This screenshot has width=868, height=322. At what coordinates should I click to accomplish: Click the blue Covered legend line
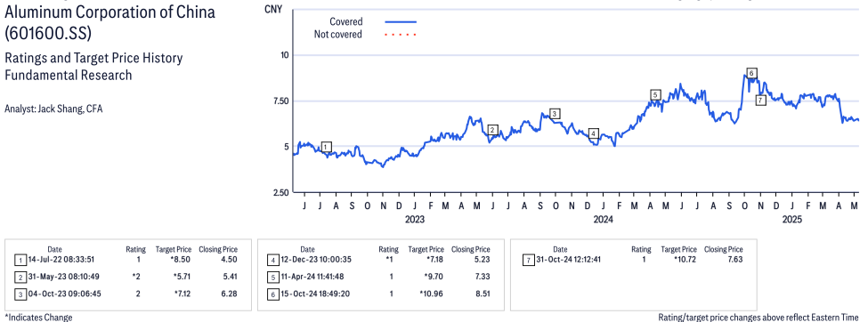(401, 21)
